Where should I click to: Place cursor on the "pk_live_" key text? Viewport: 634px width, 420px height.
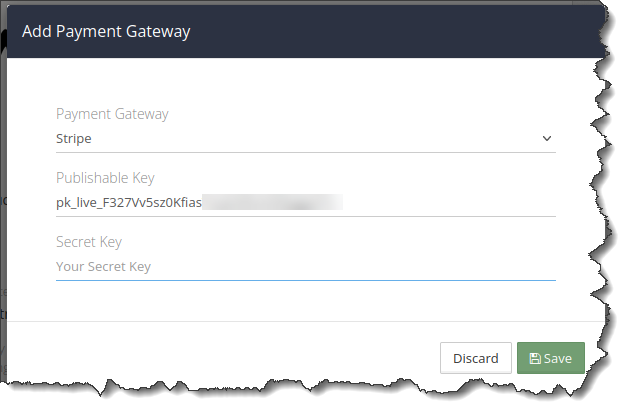tap(78, 203)
